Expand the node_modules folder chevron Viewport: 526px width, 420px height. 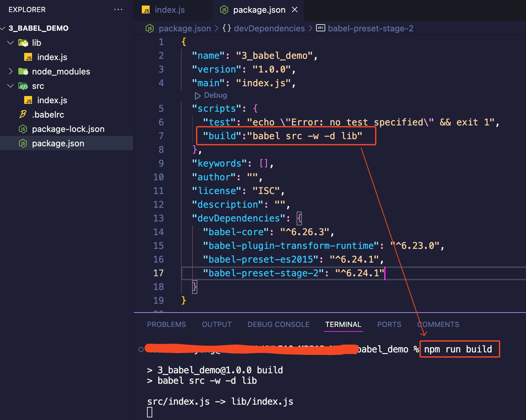click(10, 72)
